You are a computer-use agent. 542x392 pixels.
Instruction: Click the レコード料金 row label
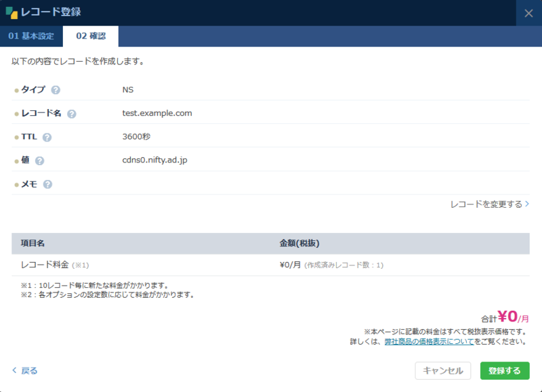[x=45, y=265]
